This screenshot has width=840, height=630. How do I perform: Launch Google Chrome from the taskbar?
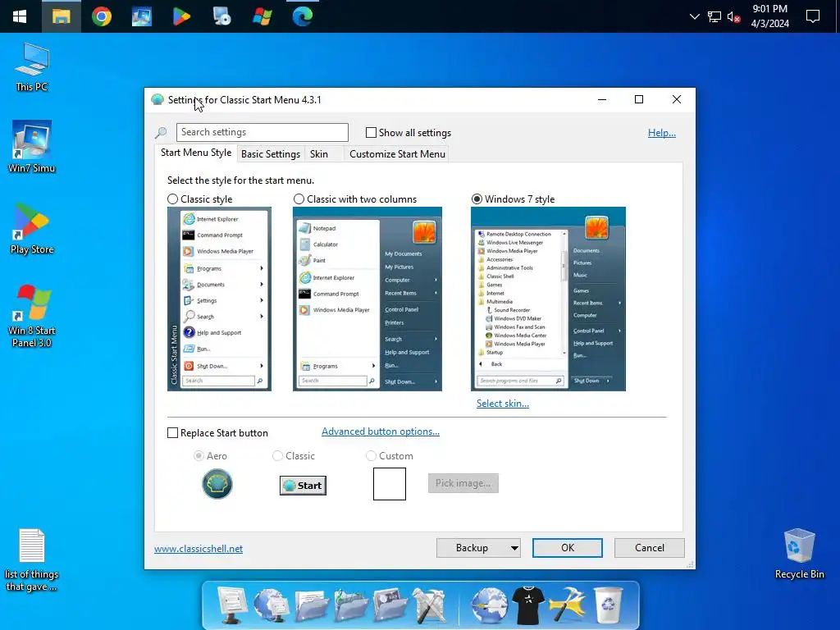101,16
